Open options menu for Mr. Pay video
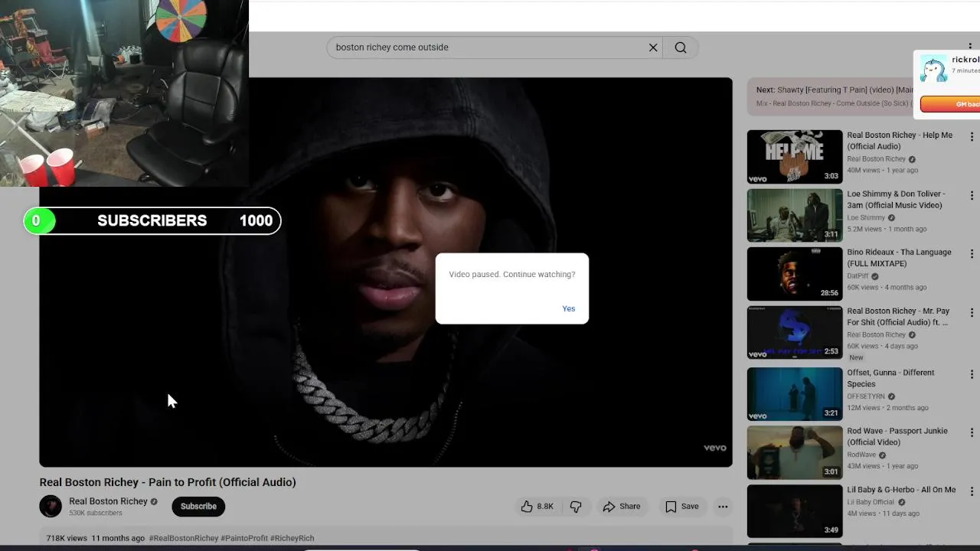980x551 pixels. (972, 313)
